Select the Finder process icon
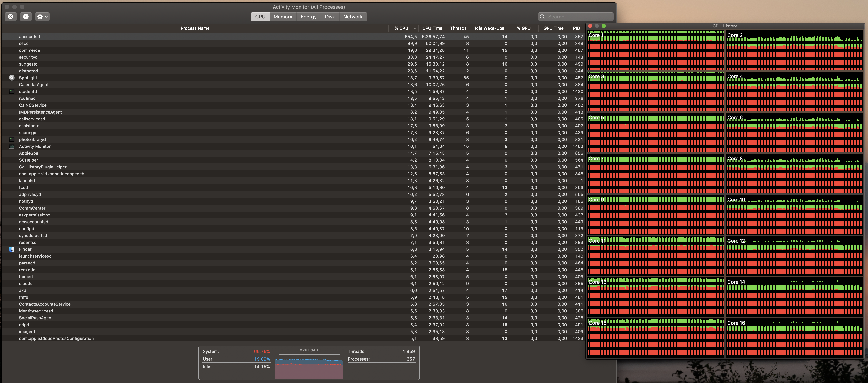This screenshot has width=868, height=383. coord(12,249)
